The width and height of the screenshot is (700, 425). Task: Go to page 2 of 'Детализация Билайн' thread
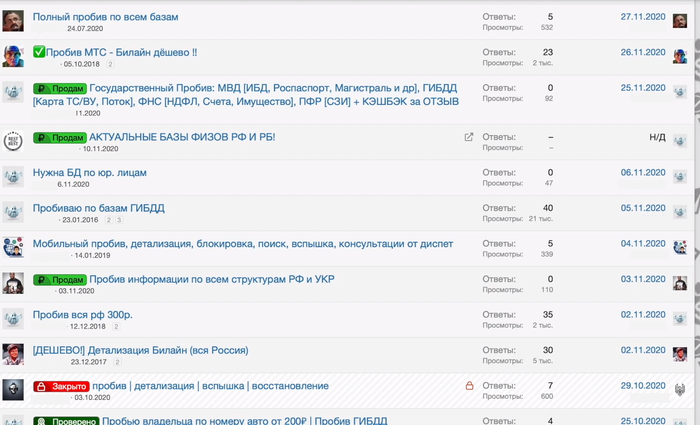click(x=117, y=362)
